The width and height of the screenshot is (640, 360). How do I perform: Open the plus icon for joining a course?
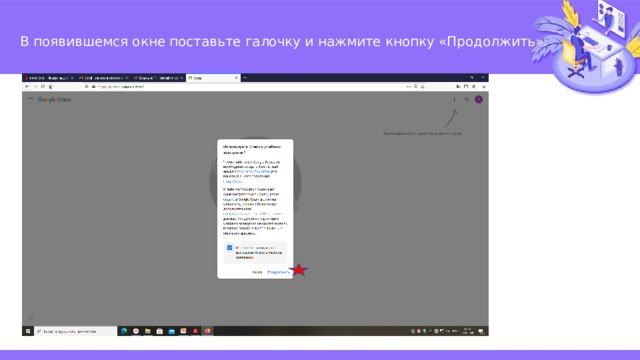pyautogui.click(x=454, y=99)
